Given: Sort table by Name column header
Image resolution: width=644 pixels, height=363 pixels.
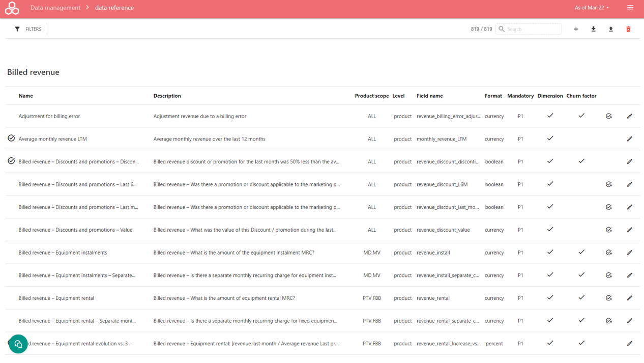Looking at the screenshot, I should tap(25, 96).
